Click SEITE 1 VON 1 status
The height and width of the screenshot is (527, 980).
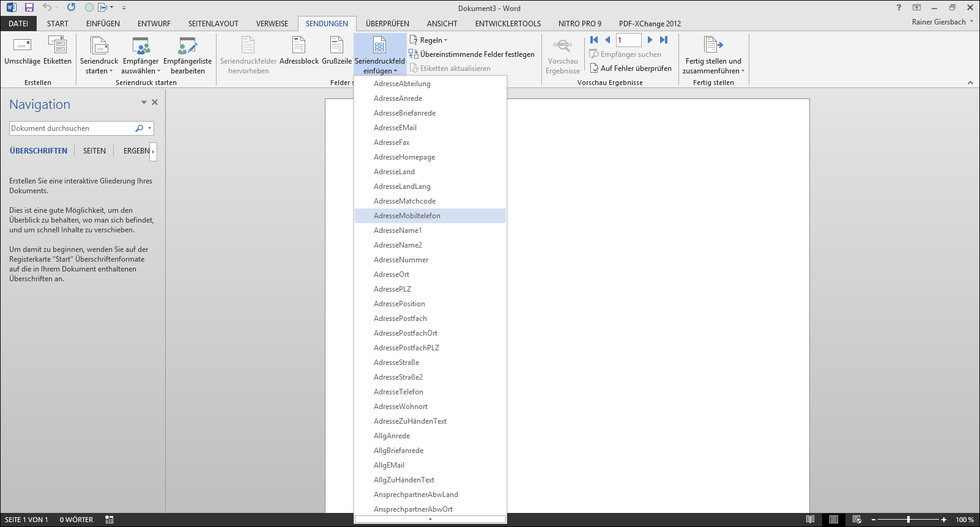[26, 520]
